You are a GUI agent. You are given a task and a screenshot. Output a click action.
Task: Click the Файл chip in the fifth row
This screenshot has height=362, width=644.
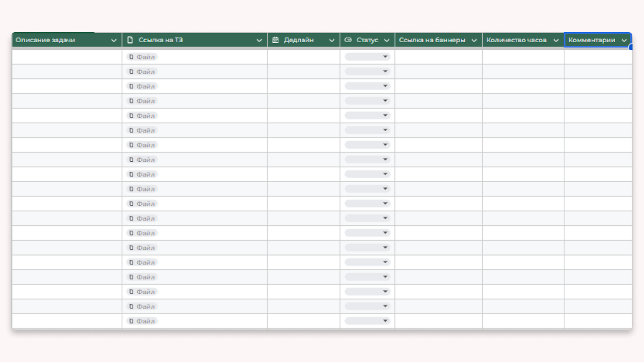(142, 116)
